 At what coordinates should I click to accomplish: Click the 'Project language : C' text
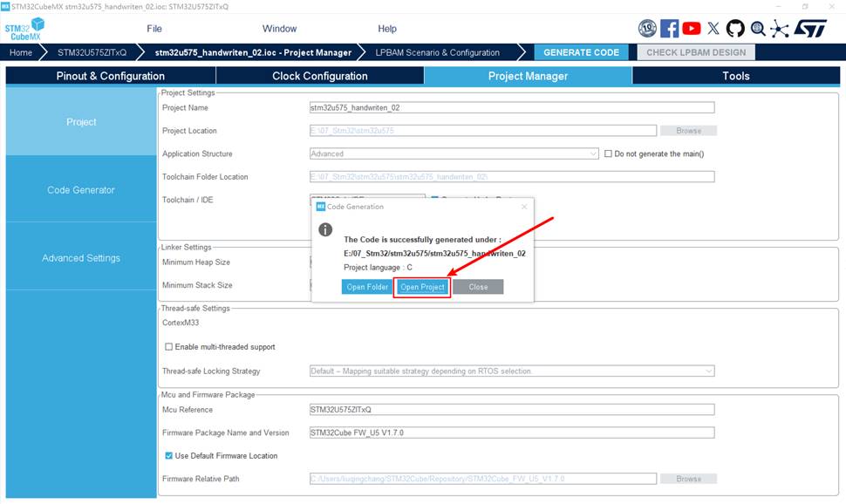(378, 267)
